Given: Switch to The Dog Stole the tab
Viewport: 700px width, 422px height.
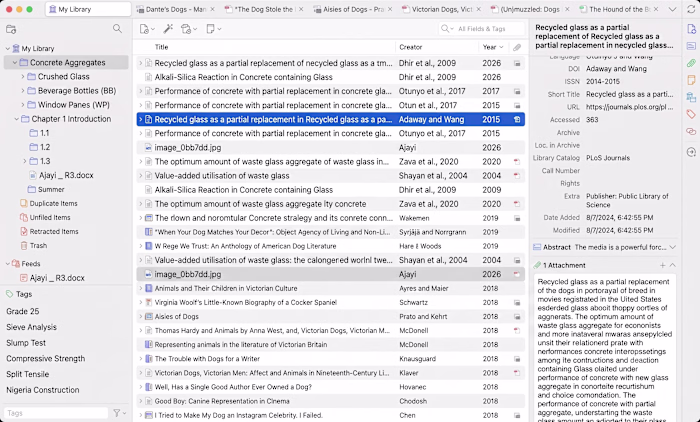Looking at the screenshot, I should point(263,9).
